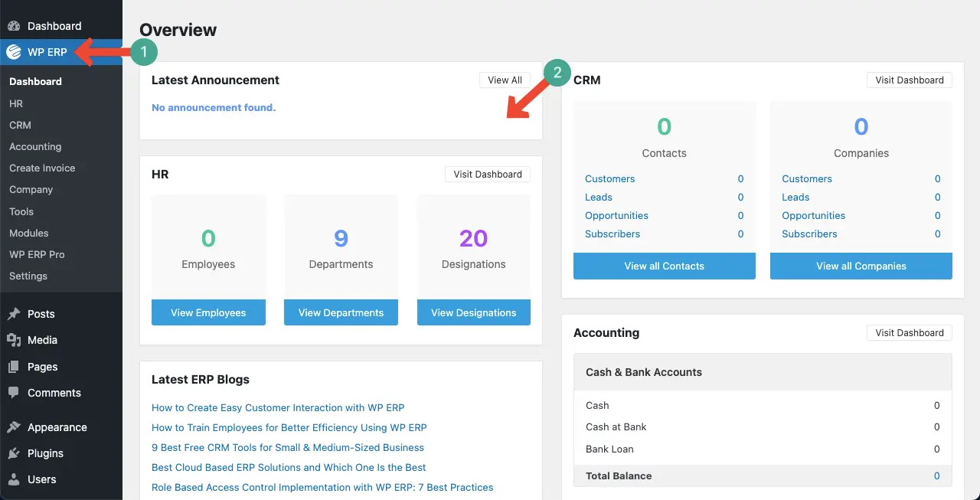Click the Appearance paintbrush icon

14,427
